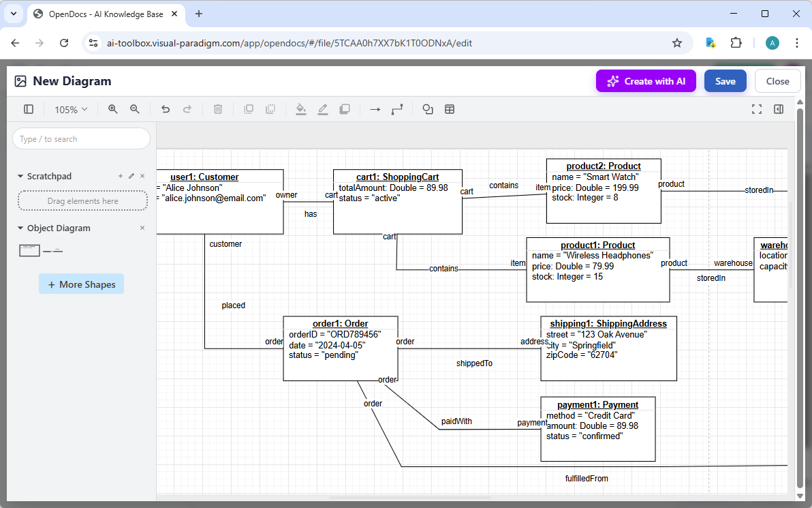Enter fullscreen mode via the toolbar icon
The height and width of the screenshot is (508, 812).
point(757,109)
